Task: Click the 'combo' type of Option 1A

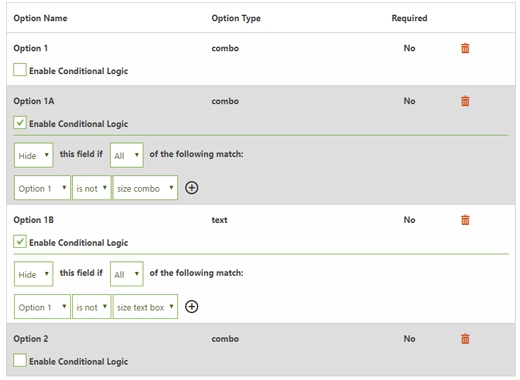Action: click(x=225, y=101)
